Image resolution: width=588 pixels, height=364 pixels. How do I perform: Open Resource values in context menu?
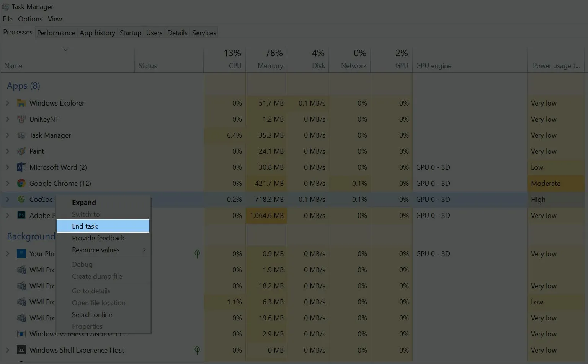[x=103, y=250]
